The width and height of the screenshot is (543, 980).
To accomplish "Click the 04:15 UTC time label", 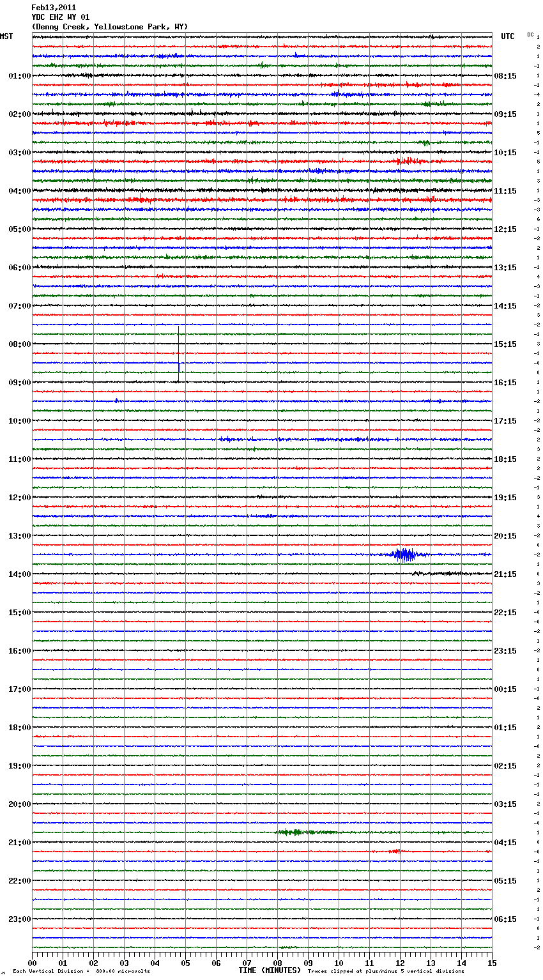I will [x=505, y=843].
